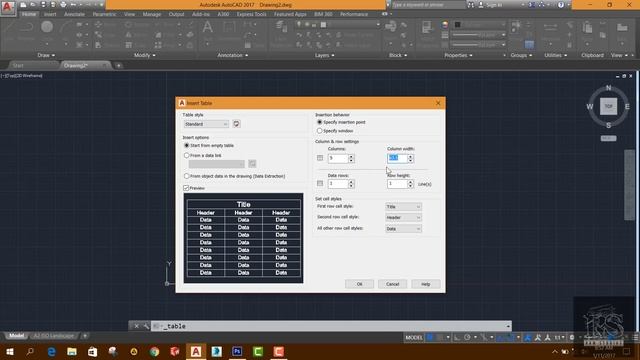Open Photoshop from the Windows taskbar
Viewport: 640px width, 360px height.
click(x=237, y=351)
